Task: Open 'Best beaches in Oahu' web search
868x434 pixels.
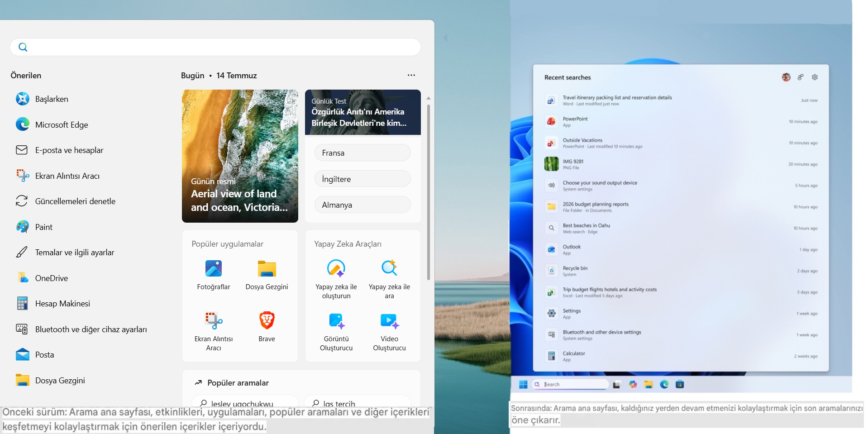Action: point(681,228)
